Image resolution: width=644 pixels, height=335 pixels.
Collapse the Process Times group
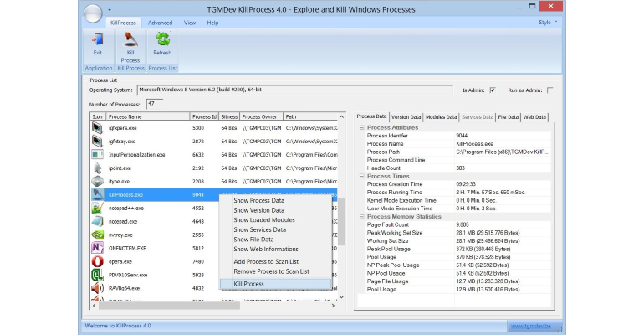click(x=362, y=177)
